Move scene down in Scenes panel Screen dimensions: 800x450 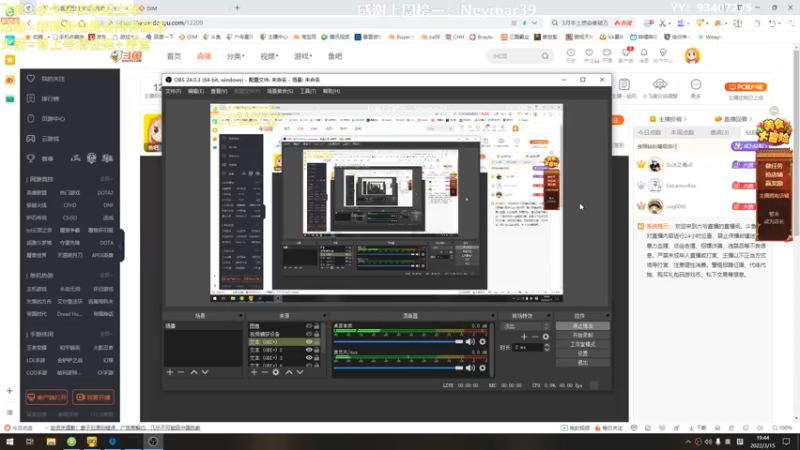coord(205,372)
